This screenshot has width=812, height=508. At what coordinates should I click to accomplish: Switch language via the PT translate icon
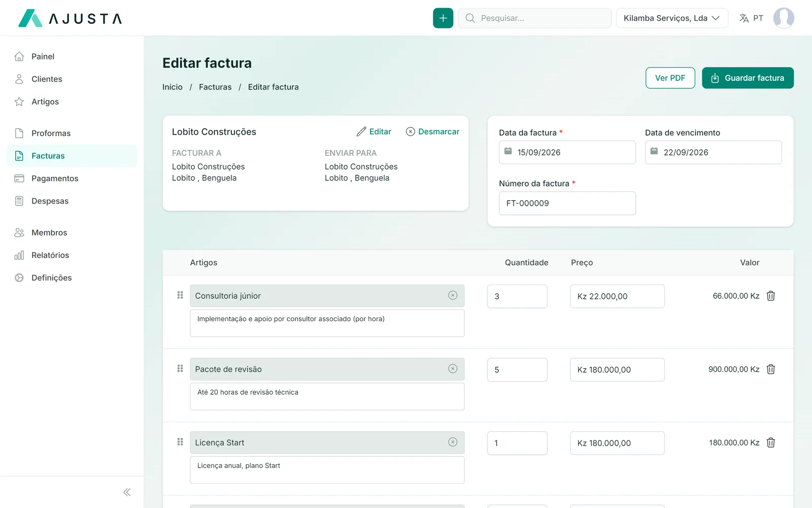tap(751, 18)
